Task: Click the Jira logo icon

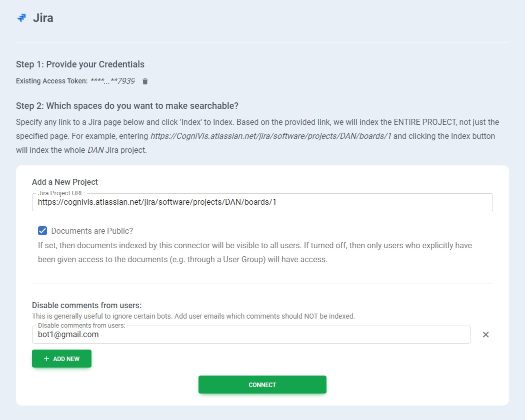Action: tap(21, 18)
